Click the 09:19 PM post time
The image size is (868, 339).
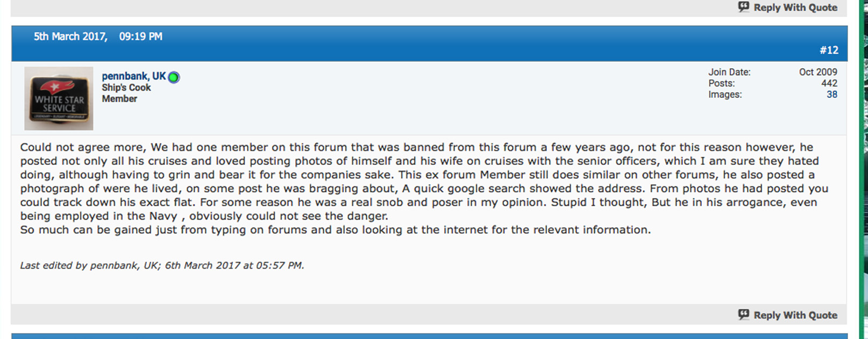click(x=140, y=37)
